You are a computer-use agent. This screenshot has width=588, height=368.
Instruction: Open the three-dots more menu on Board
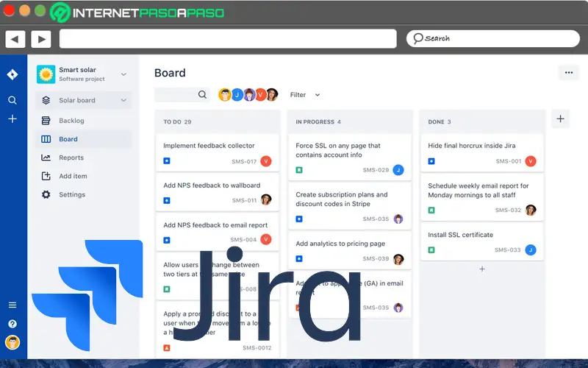[569, 73]
